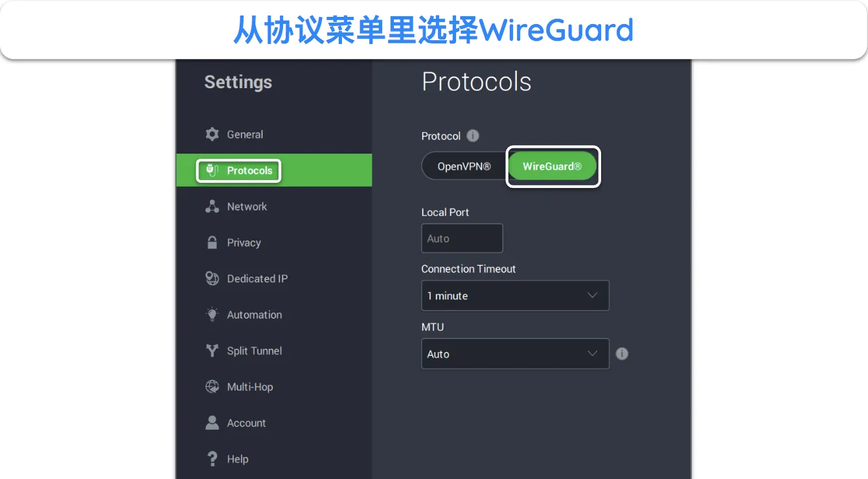
Task: Click the General gear icon
Action: pyautogui.click(x=212, y=134)
